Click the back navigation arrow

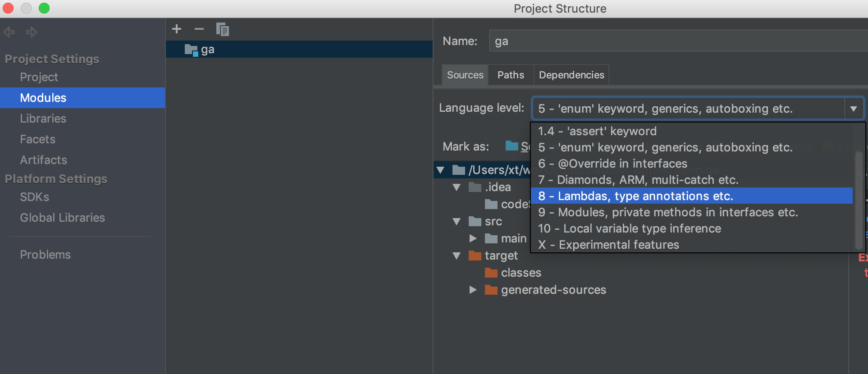(9, 32)
